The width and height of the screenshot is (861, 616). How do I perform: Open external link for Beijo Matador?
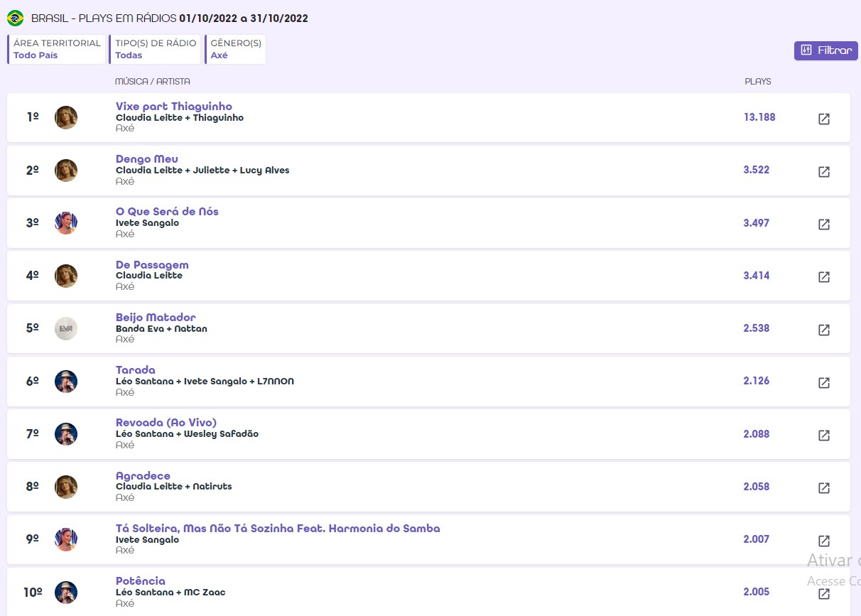[824, 330]
